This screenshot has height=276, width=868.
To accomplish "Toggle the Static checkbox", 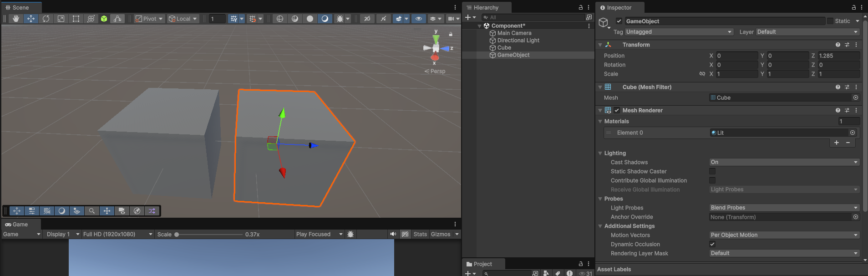I will [x=830, y=21].
